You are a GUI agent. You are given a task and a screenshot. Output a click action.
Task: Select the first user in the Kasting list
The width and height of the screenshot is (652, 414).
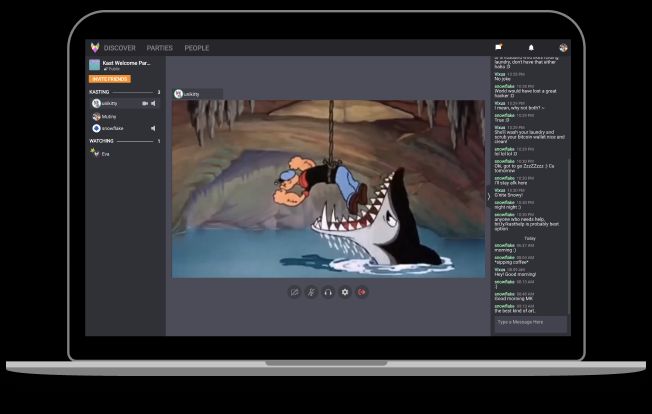125,103
